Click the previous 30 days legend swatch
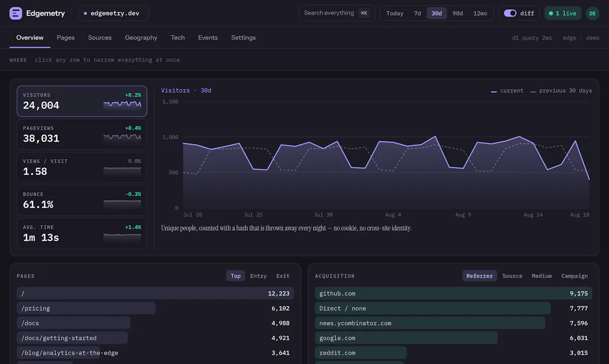The height and width of the screenshot is (364, 609). coord(533,91)
